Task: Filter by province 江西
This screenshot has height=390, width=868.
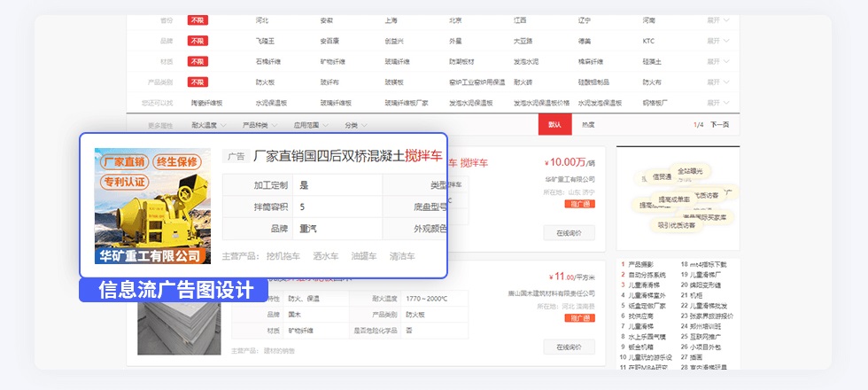Action: click(x=520, y=20)
